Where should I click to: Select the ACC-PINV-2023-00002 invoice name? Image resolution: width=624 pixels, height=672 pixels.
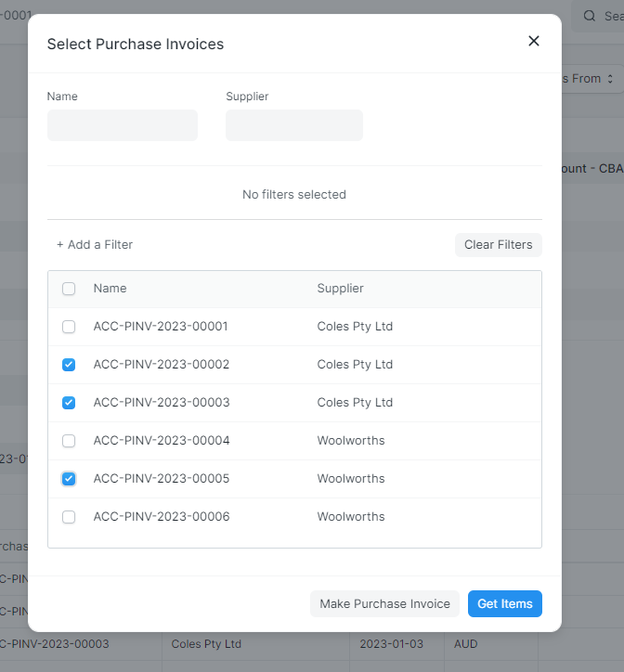click(x=162, y=365)
